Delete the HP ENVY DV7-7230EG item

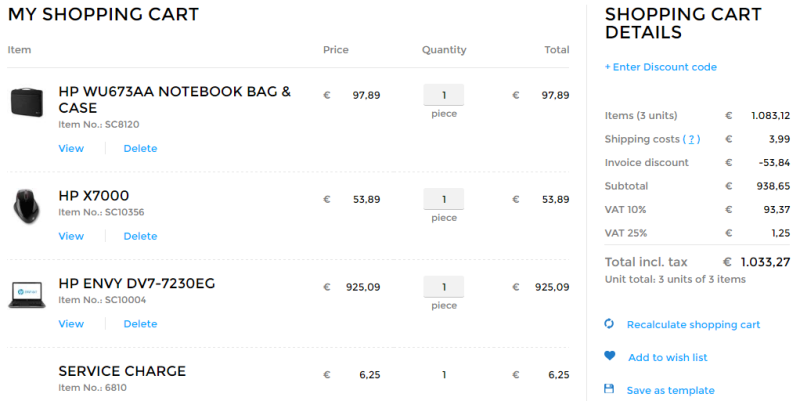click(x=140, y=324)
